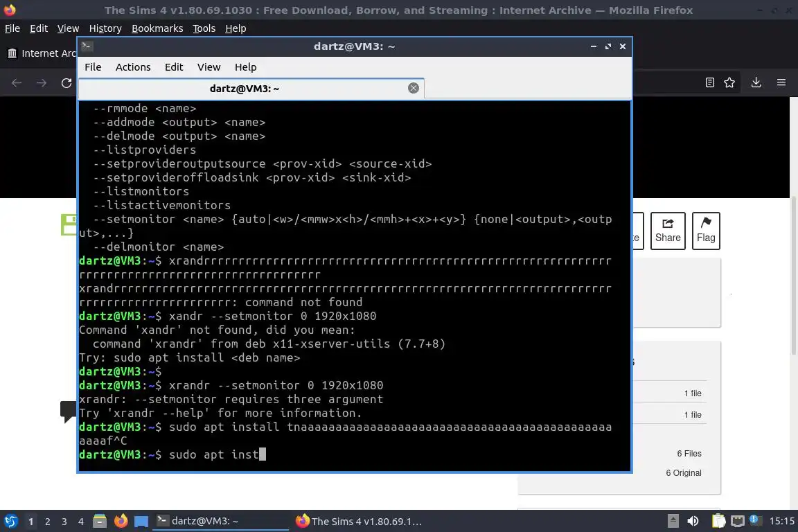Close the dartz@VM3 terminal tab

click(414, 88)
